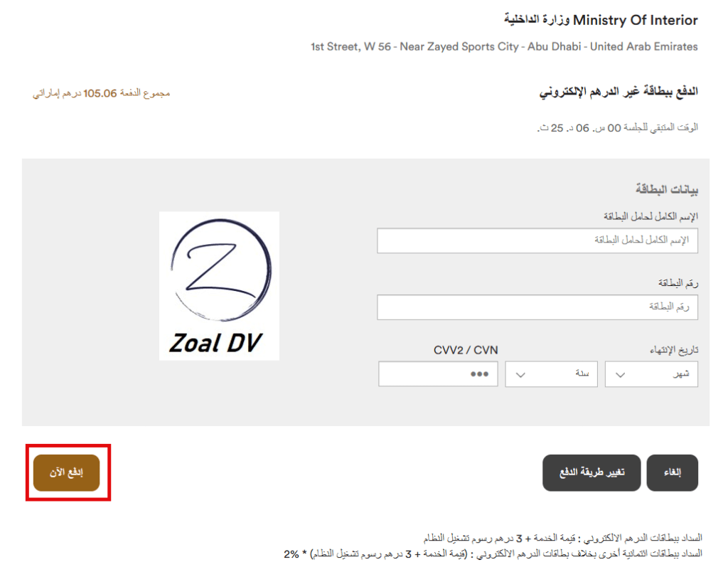Viewport: 728px width, 572px height.
Task: Open the year (سنة) expiry dropdown
Action: tap(551, 374)
